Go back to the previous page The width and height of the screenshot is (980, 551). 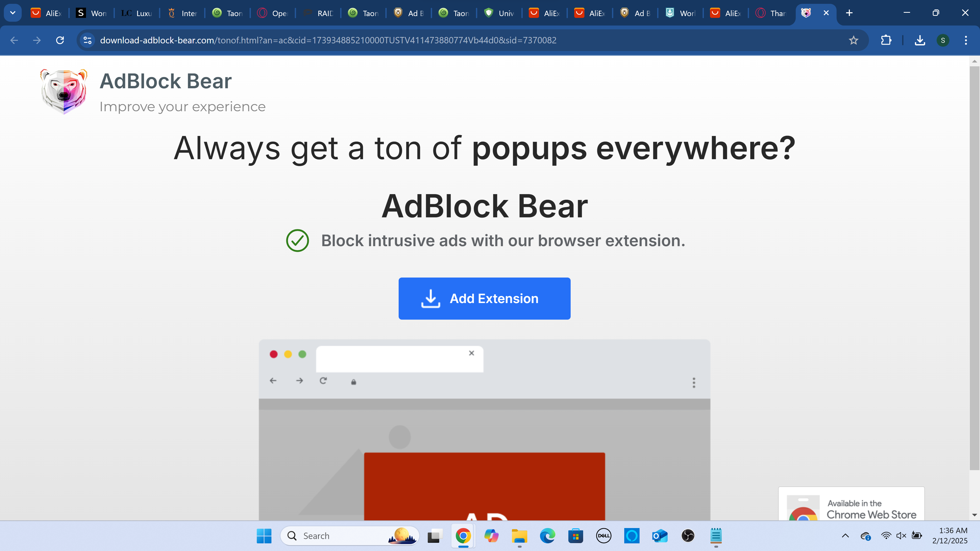(14, 40)
